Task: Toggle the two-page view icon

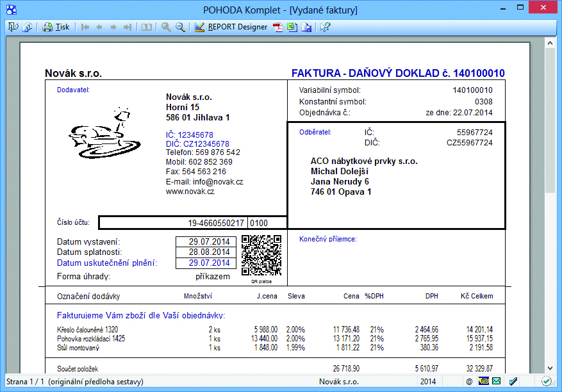Action: click(x=146, y=27)
